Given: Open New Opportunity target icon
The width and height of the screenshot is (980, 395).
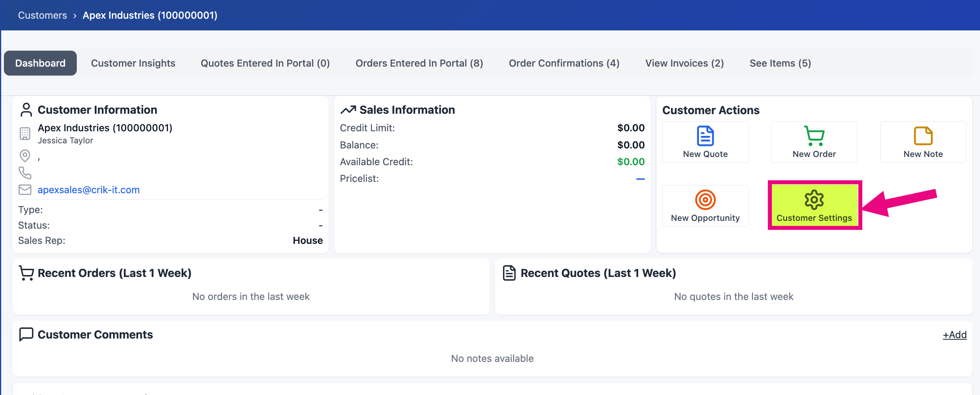Looking at the screenshot, I should (x=705, y=200).
